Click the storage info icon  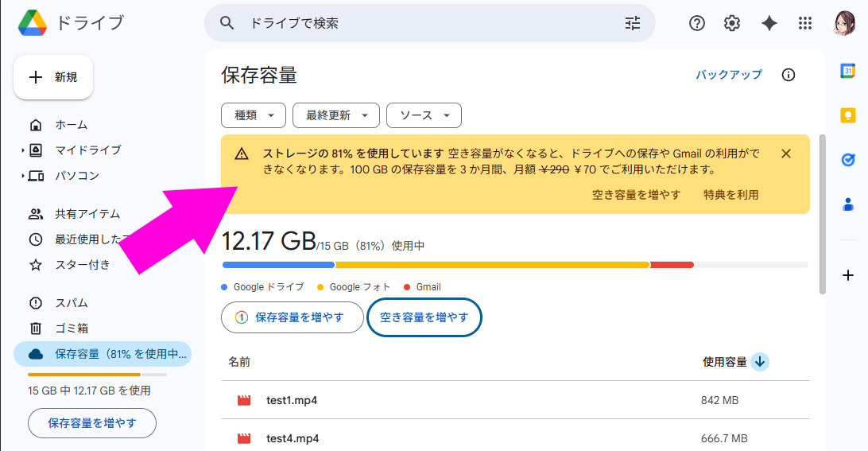point(789,75)
